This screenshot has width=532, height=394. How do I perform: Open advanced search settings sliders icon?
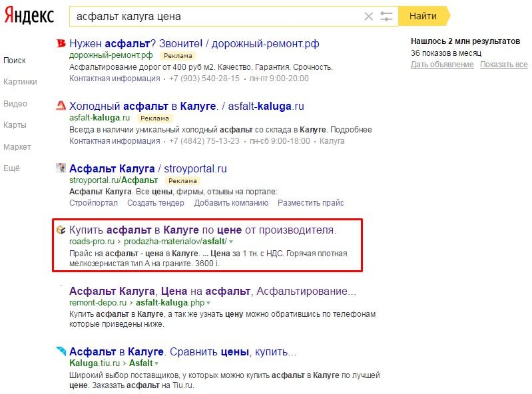[386, 16]
